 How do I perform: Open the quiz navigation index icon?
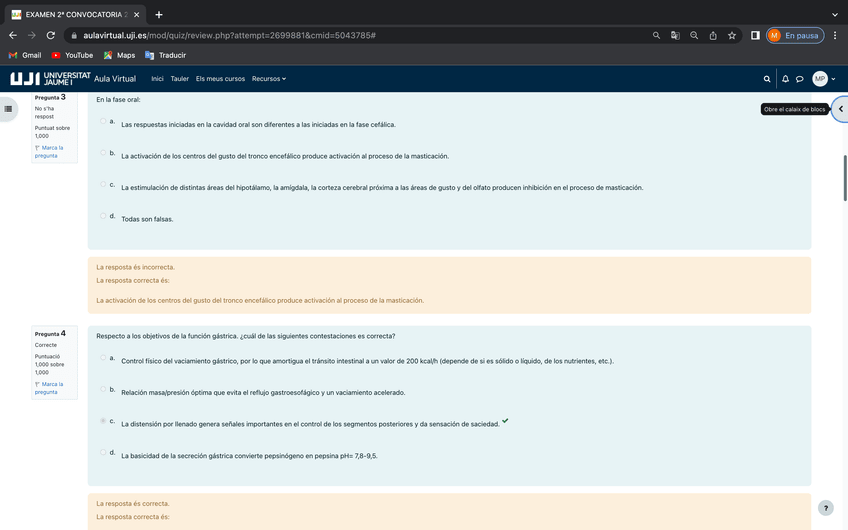point(8,109)
